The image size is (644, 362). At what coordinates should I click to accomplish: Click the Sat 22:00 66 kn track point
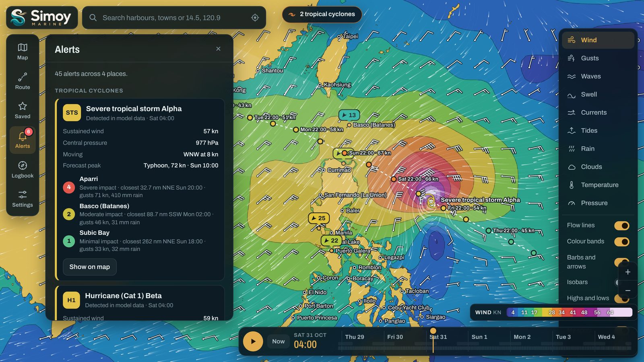coord(394,179)
